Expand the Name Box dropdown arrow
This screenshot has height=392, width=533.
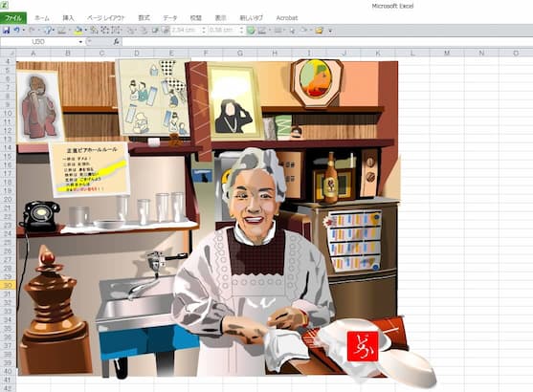point(80,42)
